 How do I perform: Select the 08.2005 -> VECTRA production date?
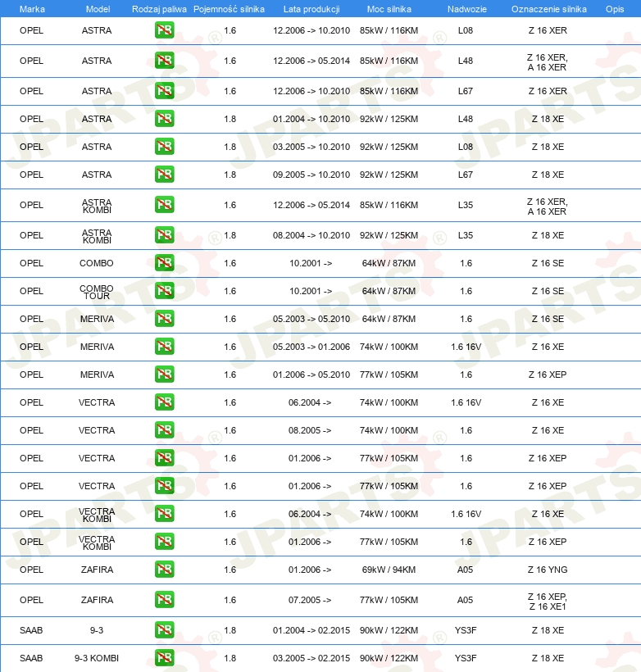tap(310, 430)
